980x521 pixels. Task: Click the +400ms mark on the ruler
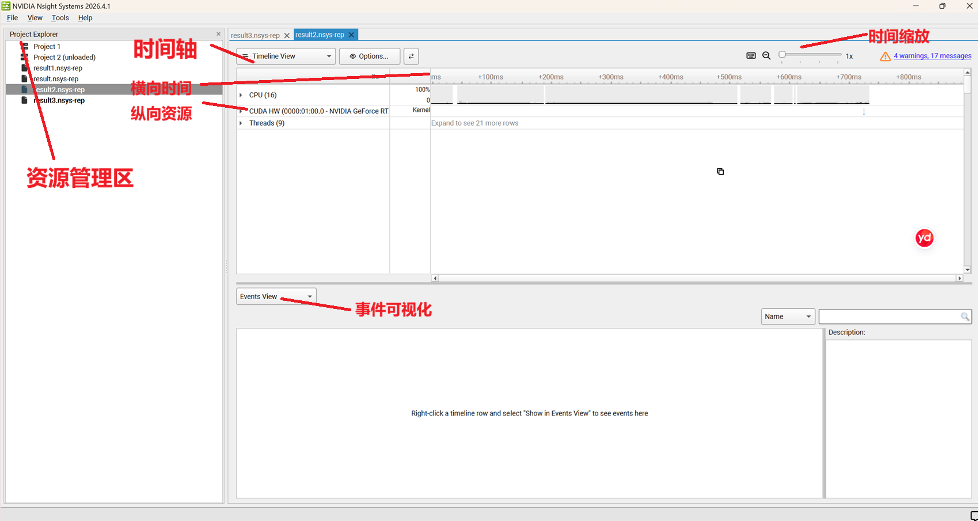671,77
